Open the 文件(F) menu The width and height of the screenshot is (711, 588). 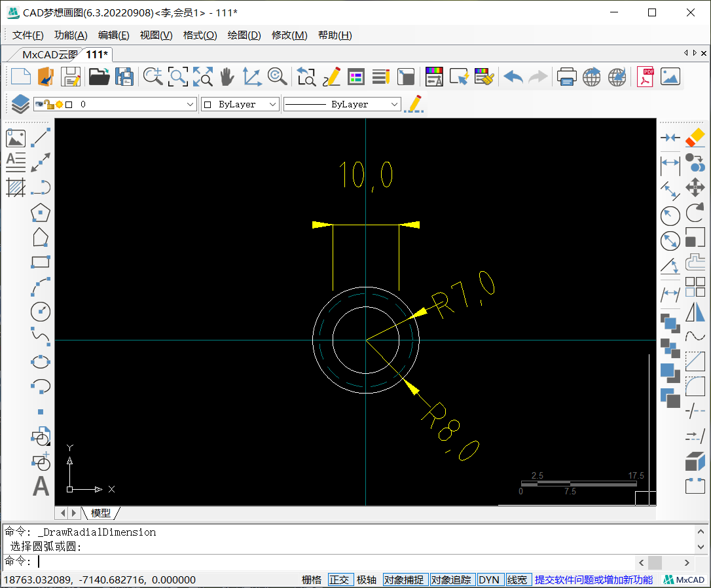click(27, 35)
